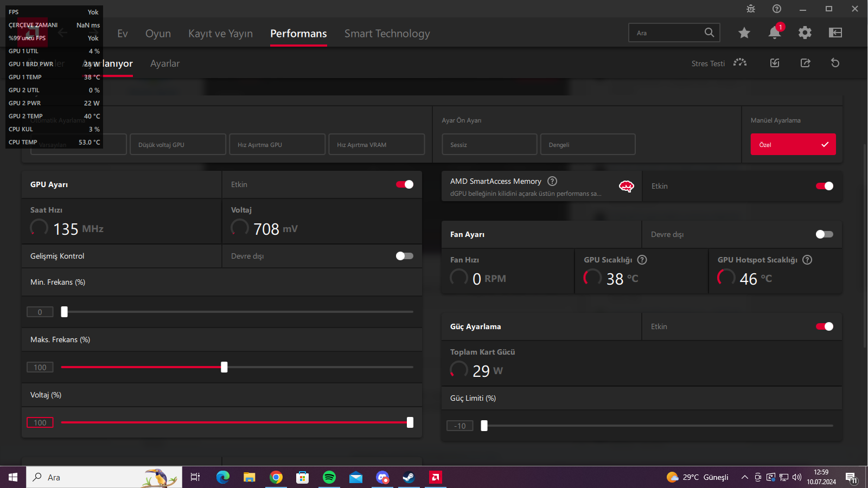
Task: Choose the Hız Aşırtma GPU preset
Action: coord(277,145)
